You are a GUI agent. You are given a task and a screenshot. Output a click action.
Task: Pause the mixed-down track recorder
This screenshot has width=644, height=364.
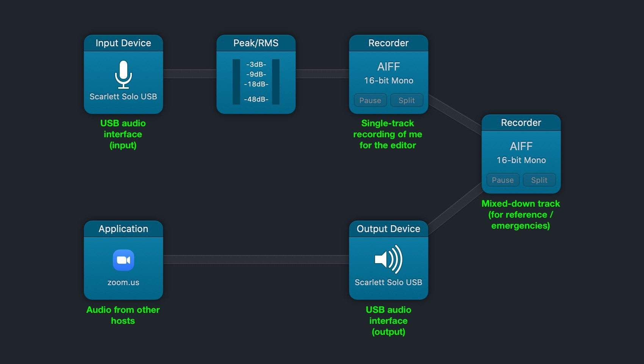coord(502,180)
